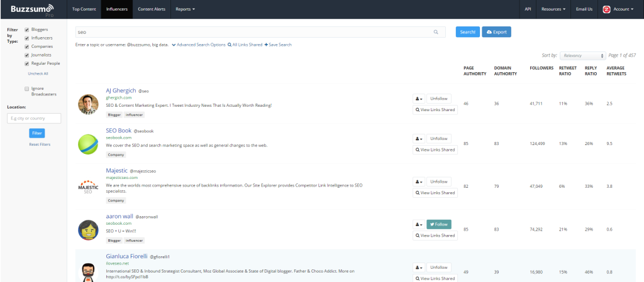Open add-to-list dropdown for SEO Book
This screenshot has width=644, height=282.
point(418,139)
